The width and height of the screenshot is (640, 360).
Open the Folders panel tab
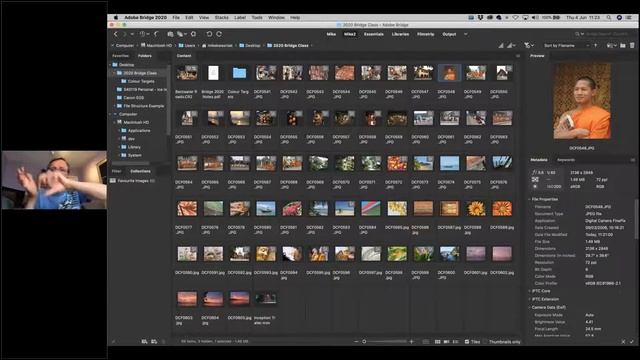(144, 56)
